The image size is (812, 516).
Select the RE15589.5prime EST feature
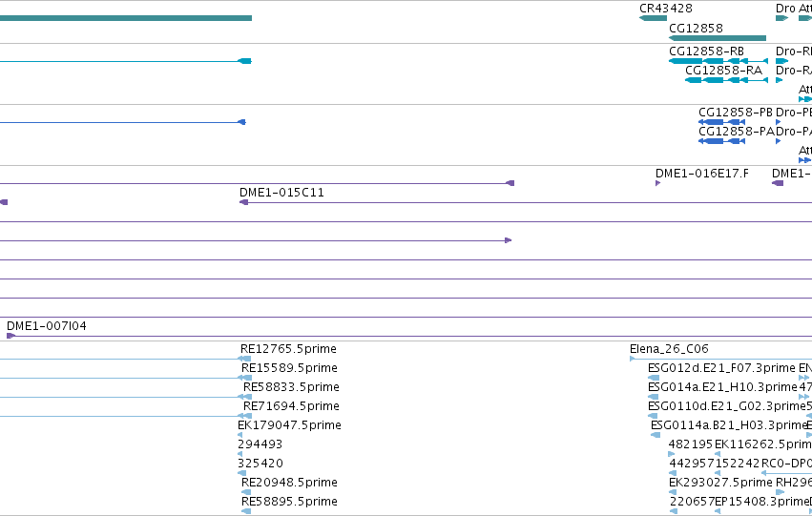(244, 378)
